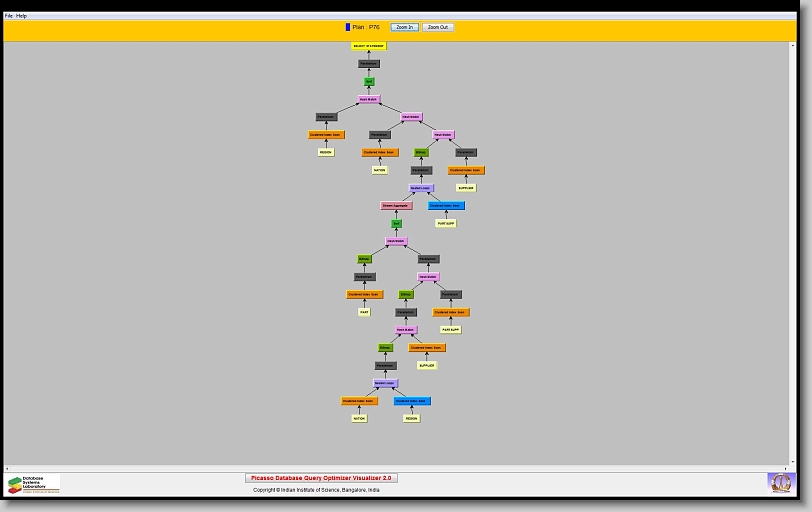
Task: Select the NATION table node at the bottom
Action: [x=359, y=418]
